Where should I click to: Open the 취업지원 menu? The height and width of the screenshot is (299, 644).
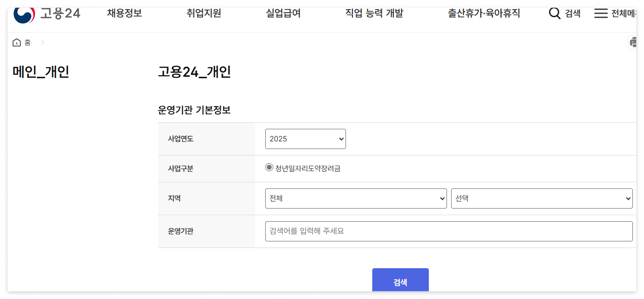coord(204,14)
